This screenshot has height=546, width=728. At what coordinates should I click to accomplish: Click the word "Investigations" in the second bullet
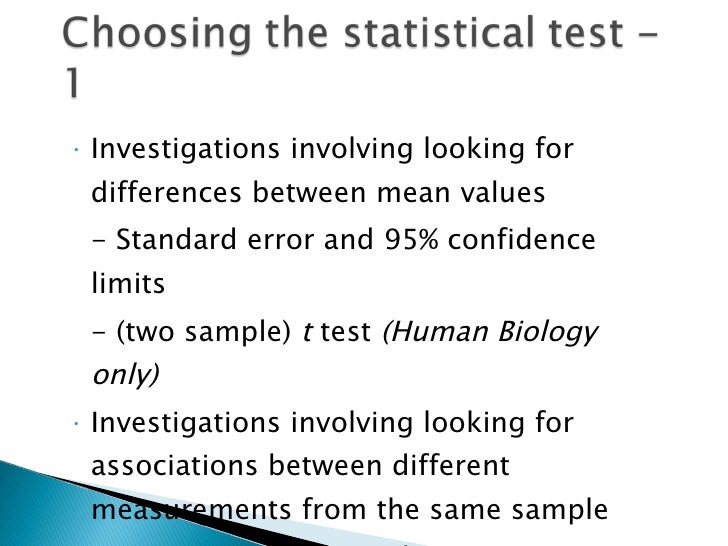pyautogui.click(x=185, y=423)
